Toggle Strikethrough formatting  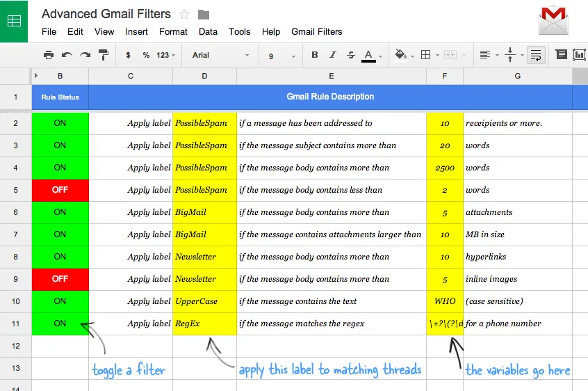pos(350,55)
